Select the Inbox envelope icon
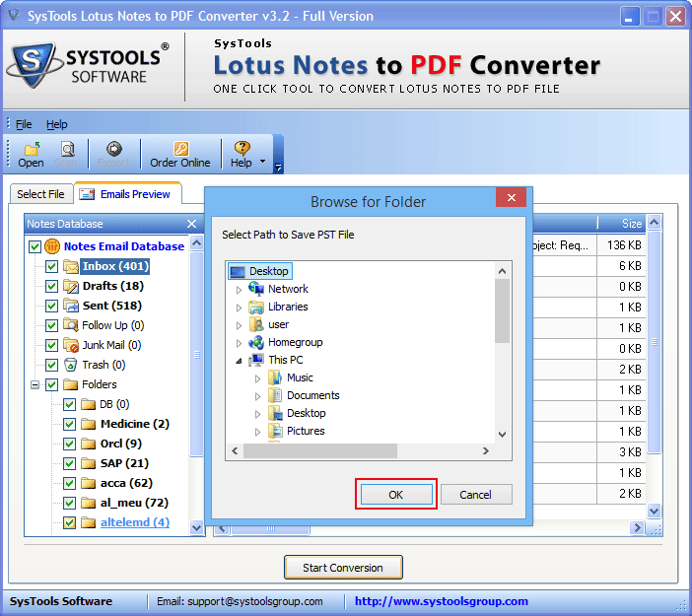Image resolution: width=692 pixels, height=616 pixels. point(71,266)
